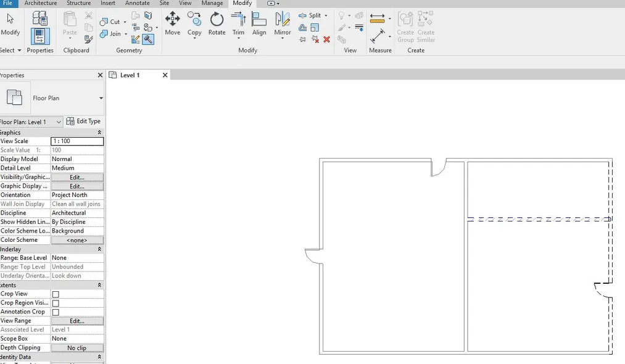Switch to the Architecture ribbon tab

(40, 3)
